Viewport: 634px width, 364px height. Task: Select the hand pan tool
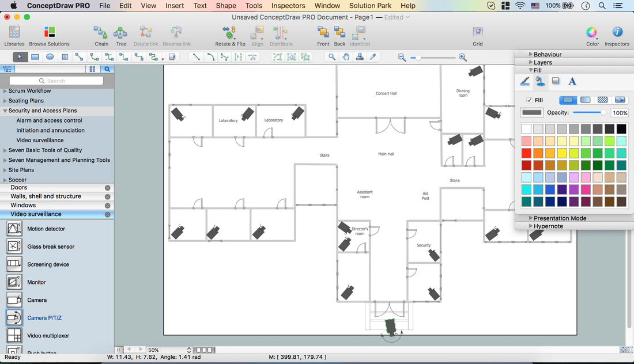[346, 57]
